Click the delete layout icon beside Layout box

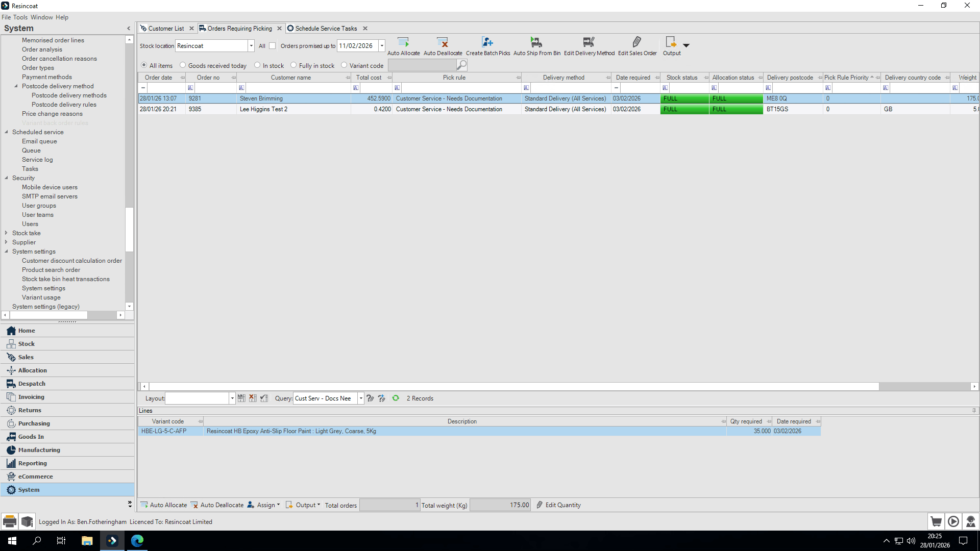pyautogui.click(x=253, y=398)
